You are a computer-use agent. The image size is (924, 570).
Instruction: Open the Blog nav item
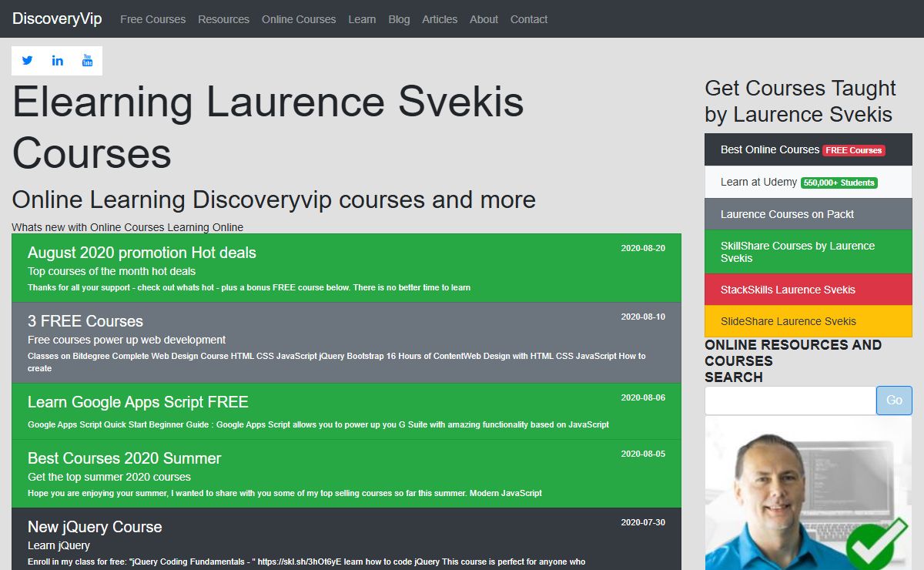[x=399, y=19]
